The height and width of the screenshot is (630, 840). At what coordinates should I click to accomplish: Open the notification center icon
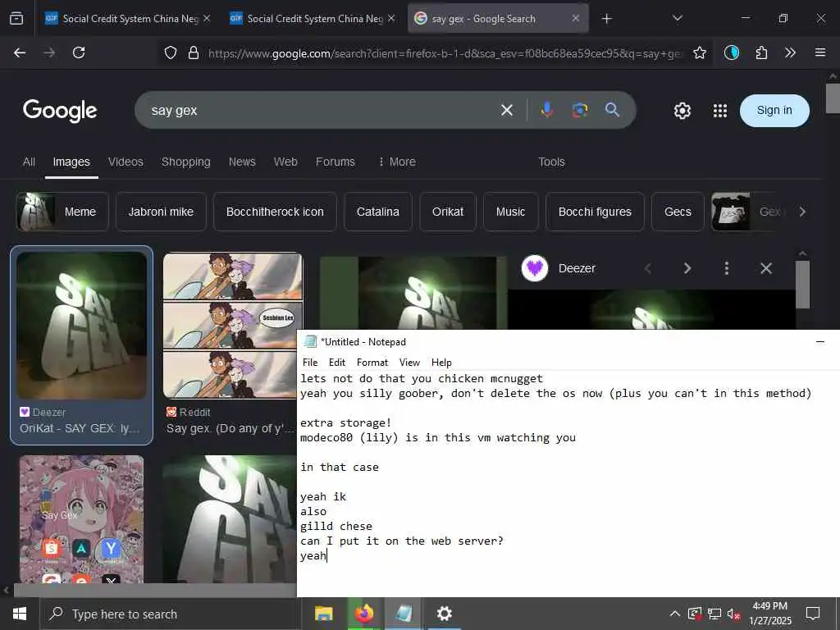pos(813,614)
